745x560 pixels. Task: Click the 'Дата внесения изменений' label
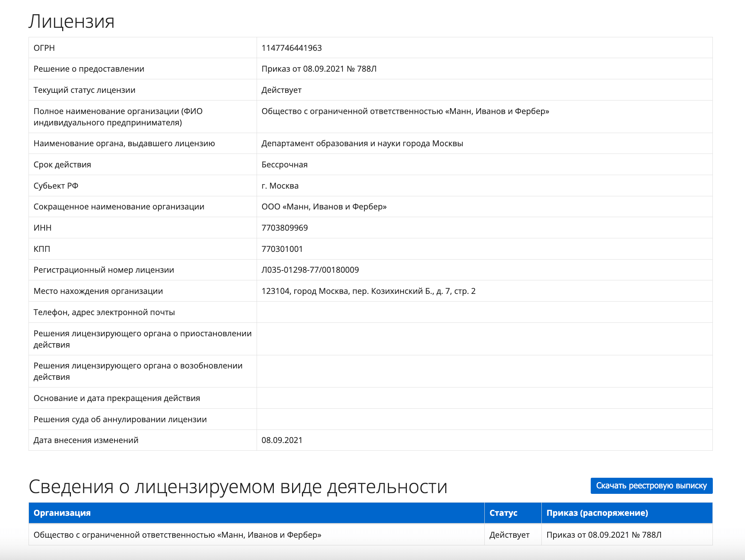[86, 440]
